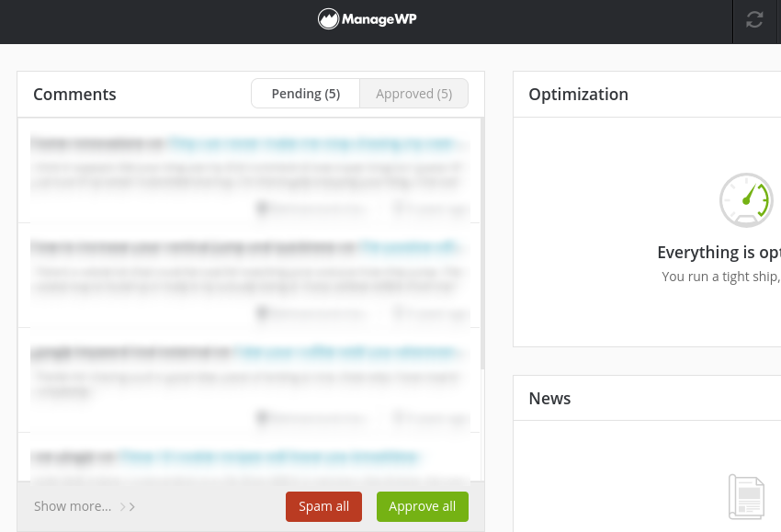Switch to the Approved (5) tab
The height and width of the screenshot is (532, 781).
(x=413, y=94)
